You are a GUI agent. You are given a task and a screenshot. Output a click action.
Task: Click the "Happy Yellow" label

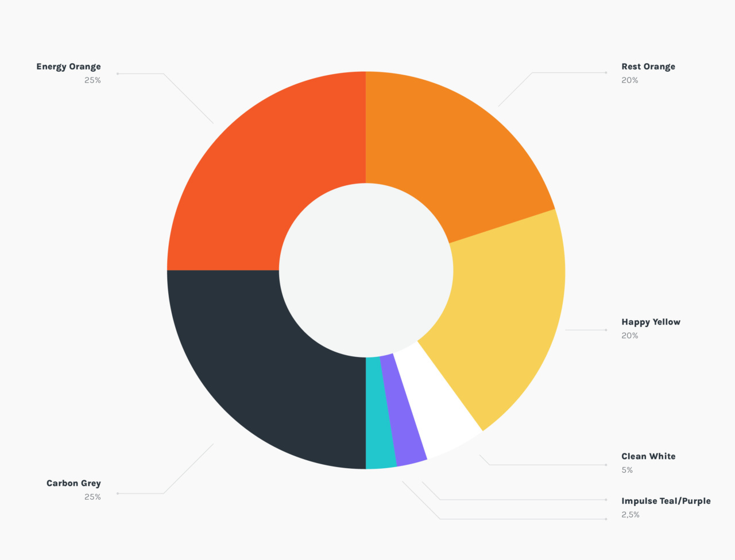[x=651, y=322]
